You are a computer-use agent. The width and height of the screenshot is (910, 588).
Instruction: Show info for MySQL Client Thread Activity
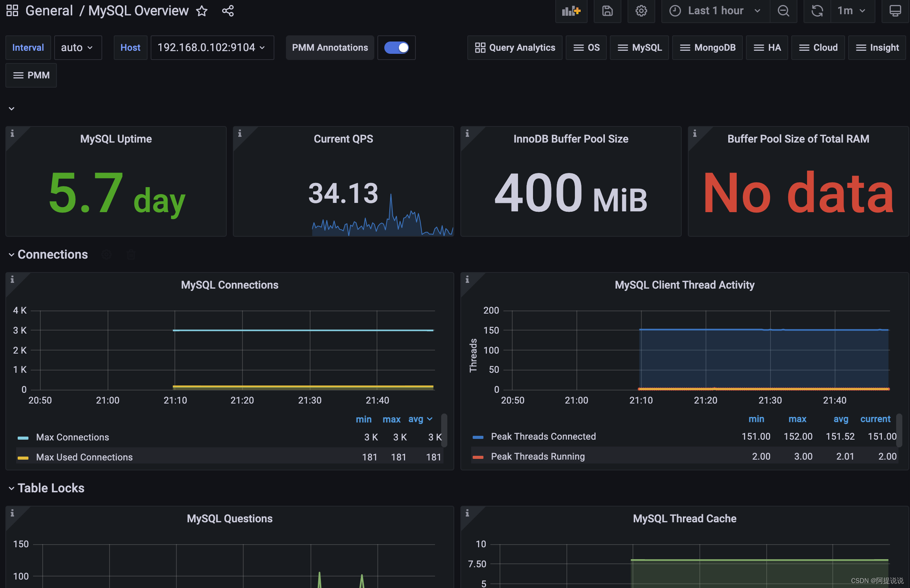pyautogui.click(x=467, y=279)
